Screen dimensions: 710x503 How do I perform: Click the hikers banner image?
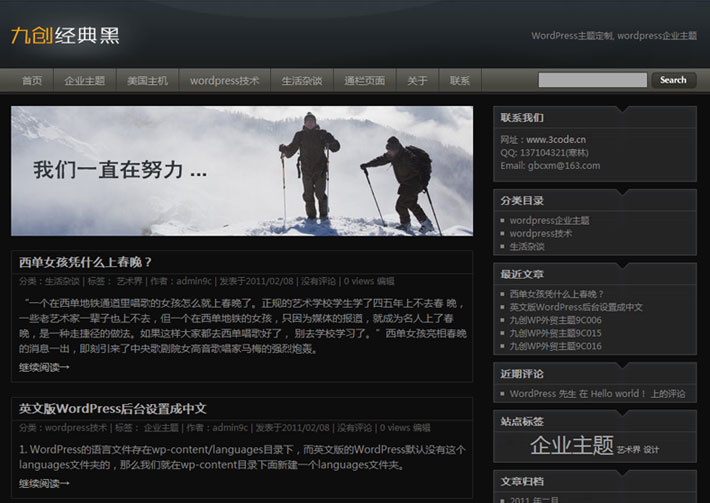(x=242, y=171)
